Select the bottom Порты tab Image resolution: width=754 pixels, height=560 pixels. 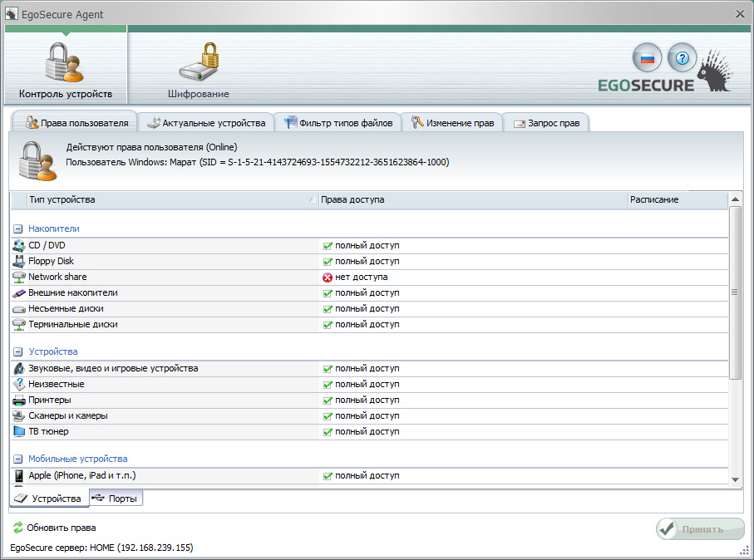(116, 499)
